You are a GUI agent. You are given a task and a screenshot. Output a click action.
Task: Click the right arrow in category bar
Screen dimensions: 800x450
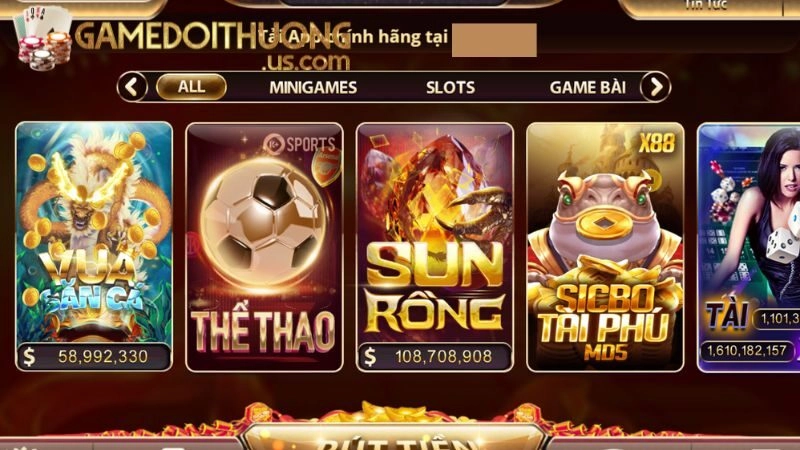tap(656, 87)
